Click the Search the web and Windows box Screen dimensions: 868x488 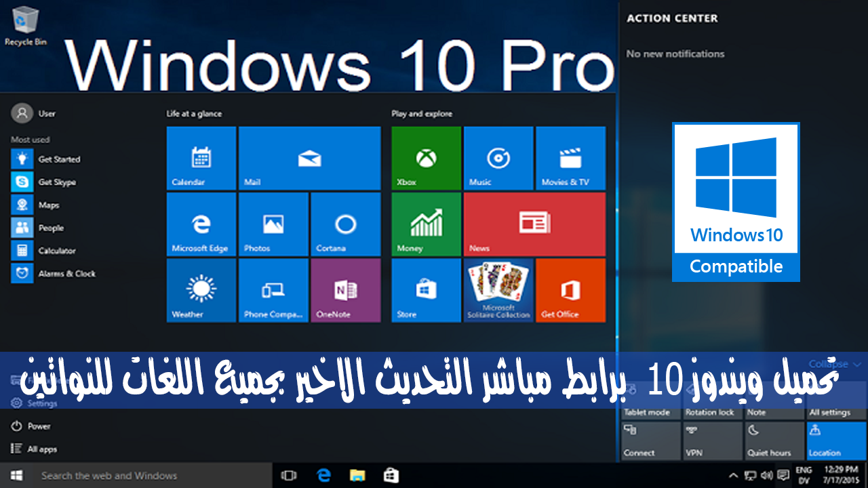click(x=153, y=475)
